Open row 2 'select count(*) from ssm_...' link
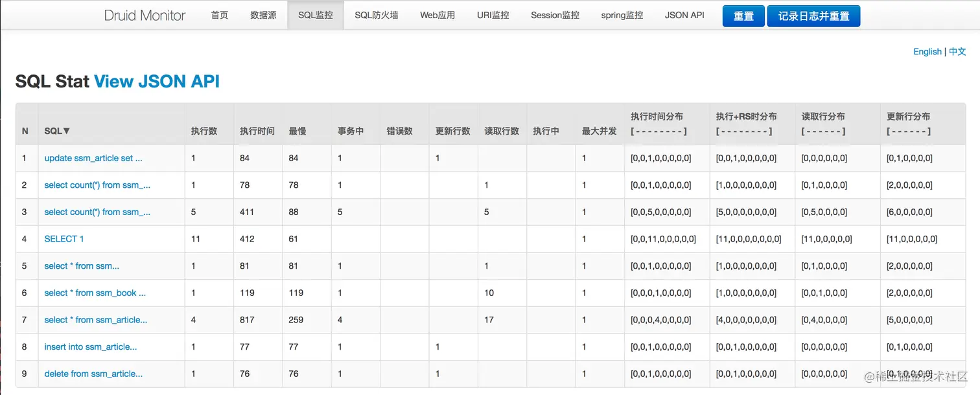 97,185
